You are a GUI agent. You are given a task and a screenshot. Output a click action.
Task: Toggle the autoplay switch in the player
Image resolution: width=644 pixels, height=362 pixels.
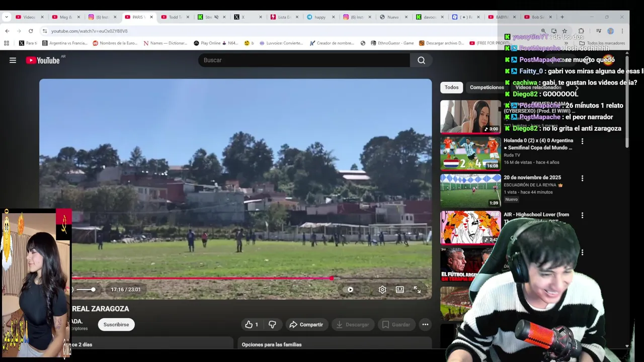coord(350,290)
